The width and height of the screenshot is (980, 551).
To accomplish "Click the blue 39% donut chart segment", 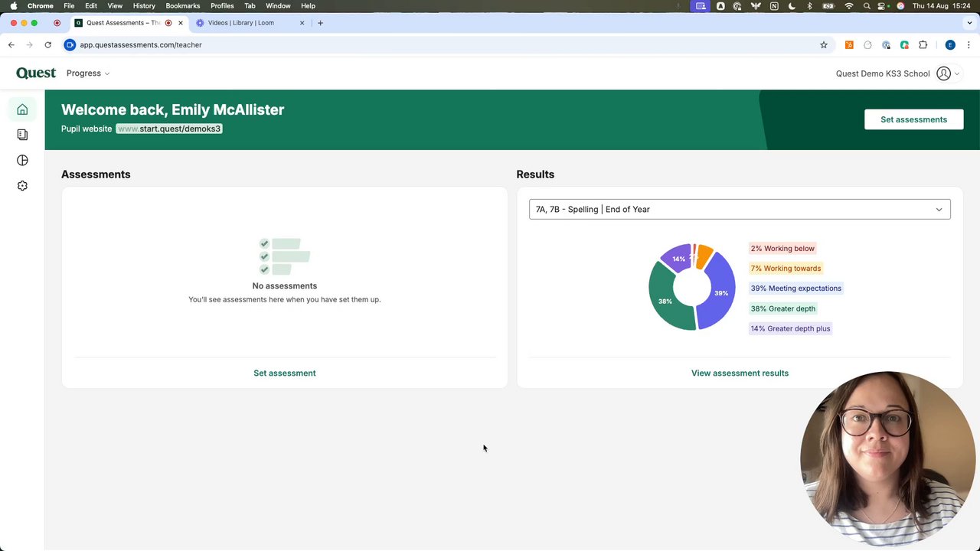I will pos(720,294).
